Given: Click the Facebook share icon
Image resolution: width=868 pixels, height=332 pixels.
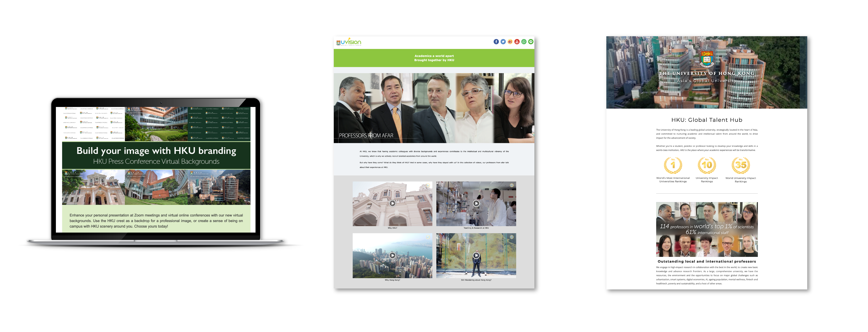Looking at the screenshot, I should (496, 42).
